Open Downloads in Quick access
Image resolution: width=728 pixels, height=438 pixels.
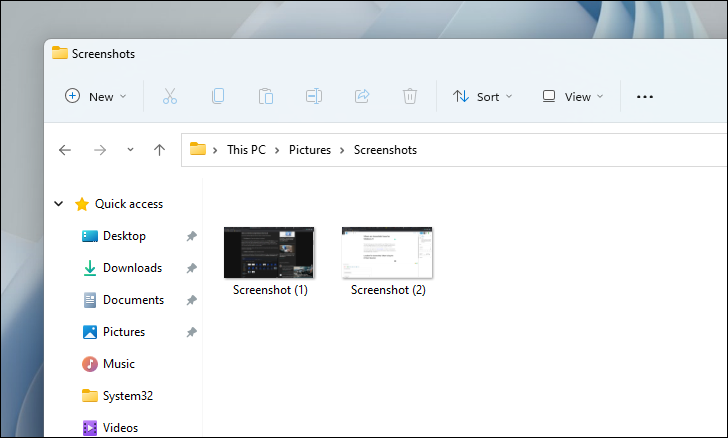coord(132,268)
